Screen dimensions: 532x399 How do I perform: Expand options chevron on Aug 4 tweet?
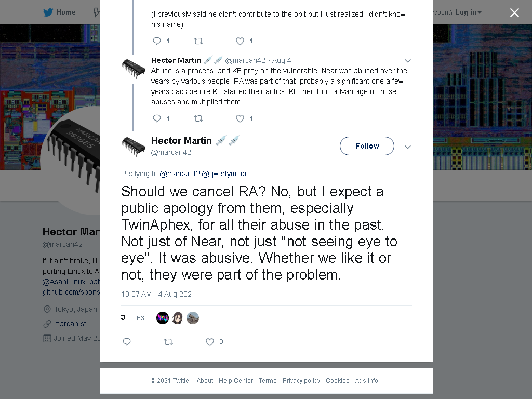(x=408, y=61)
